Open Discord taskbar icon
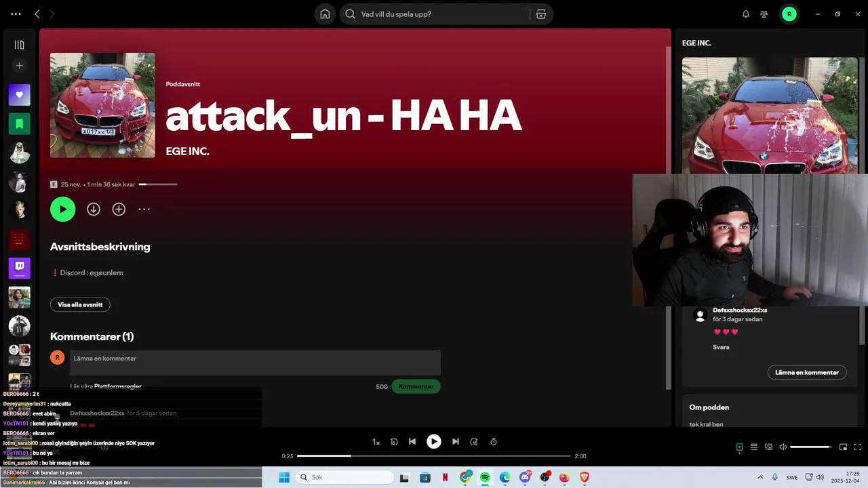 click(525, 477)
